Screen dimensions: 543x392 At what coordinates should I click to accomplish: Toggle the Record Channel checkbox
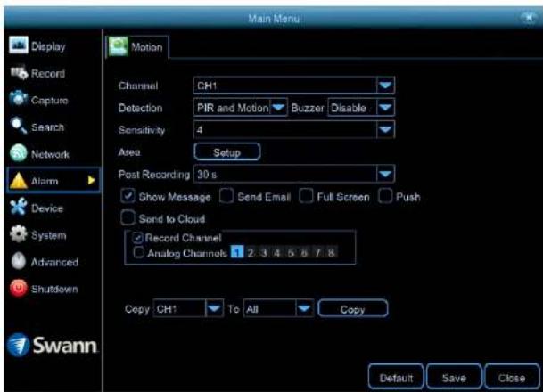[x=137, y=238]
